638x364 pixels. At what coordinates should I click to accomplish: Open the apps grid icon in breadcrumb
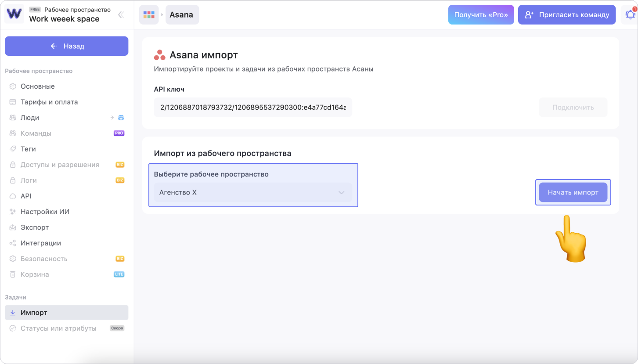coord(149,15)
